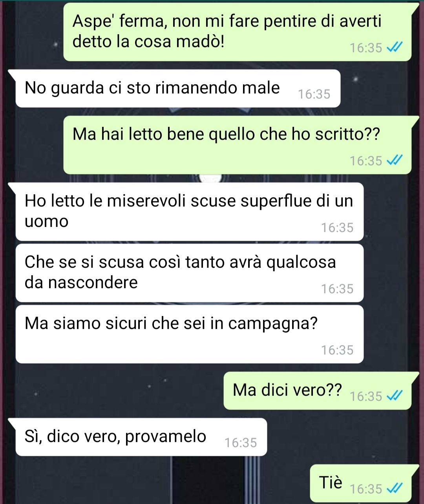Screen dimensions: 424x504
Task: Tap the "Ma hai letto bene quello" outgoing message
Action: (x=237, y=145)
